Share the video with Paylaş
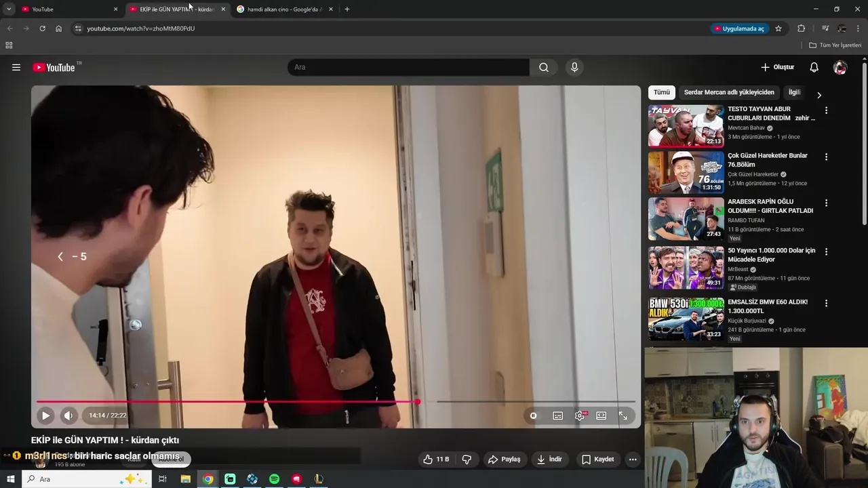This screenshot has width=868, height=488. 504,459
